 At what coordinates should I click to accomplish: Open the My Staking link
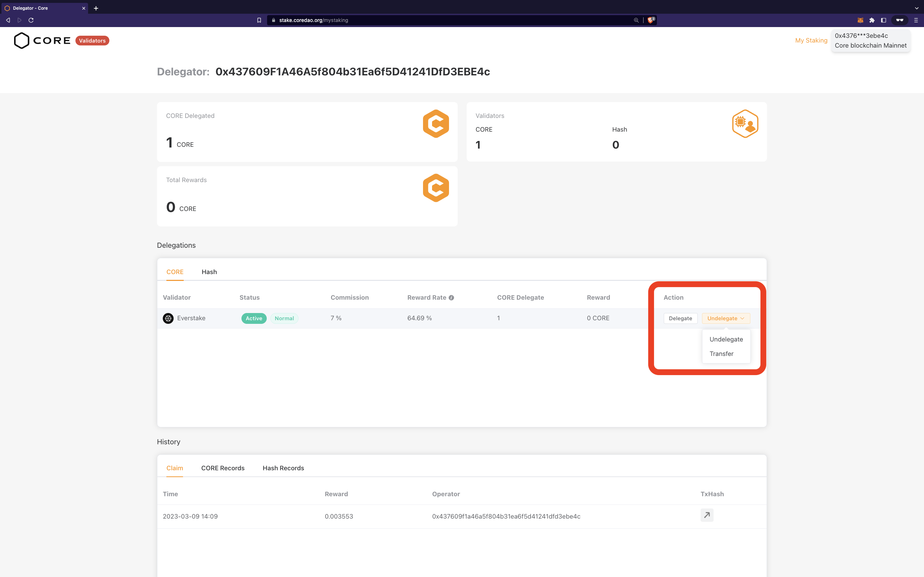tap(811, 40)
